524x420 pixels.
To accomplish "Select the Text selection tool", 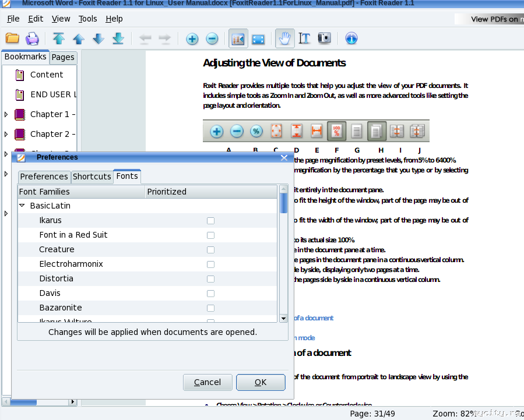I will 304,38.
